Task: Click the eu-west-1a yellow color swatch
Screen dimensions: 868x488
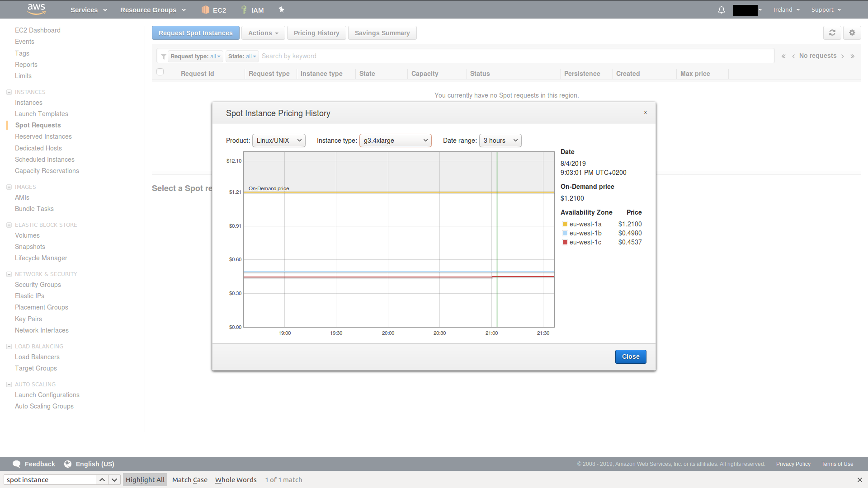Action: 565,225
